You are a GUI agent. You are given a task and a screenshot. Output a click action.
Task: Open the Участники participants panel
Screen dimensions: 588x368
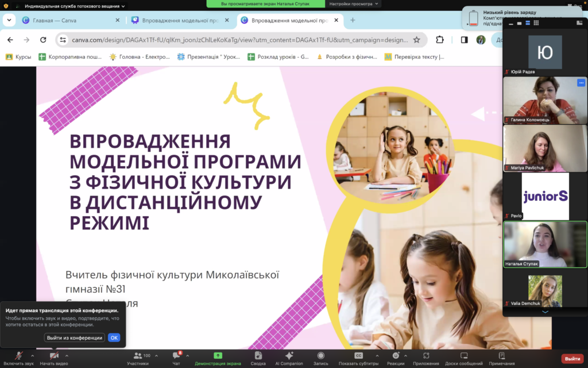[x=138, y=359]
